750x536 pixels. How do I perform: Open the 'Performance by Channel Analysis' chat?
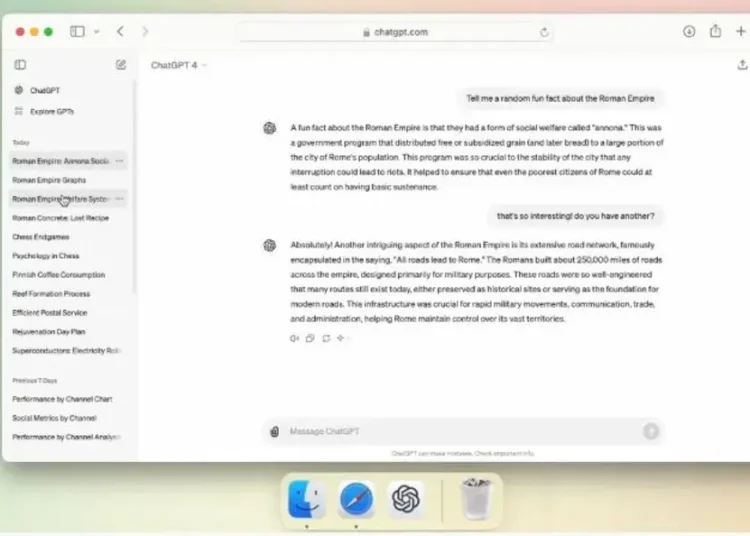point(66,437)
